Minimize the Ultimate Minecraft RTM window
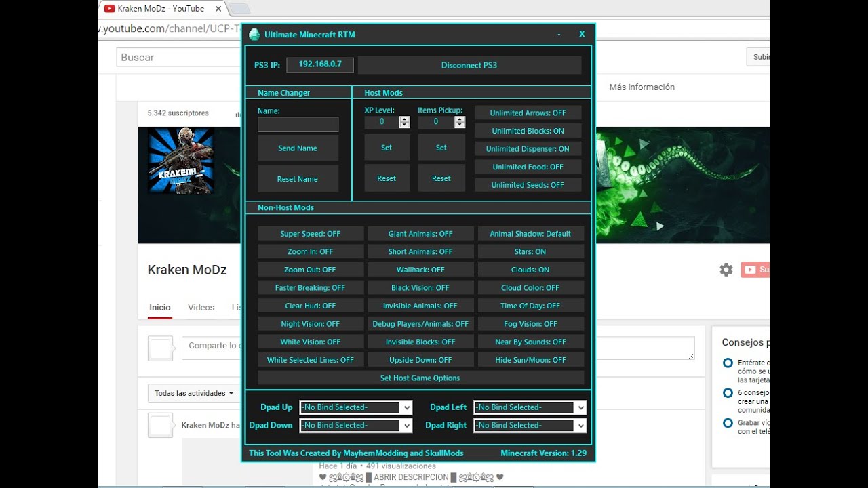Screen dimensions: 868x488 [559, 35]
